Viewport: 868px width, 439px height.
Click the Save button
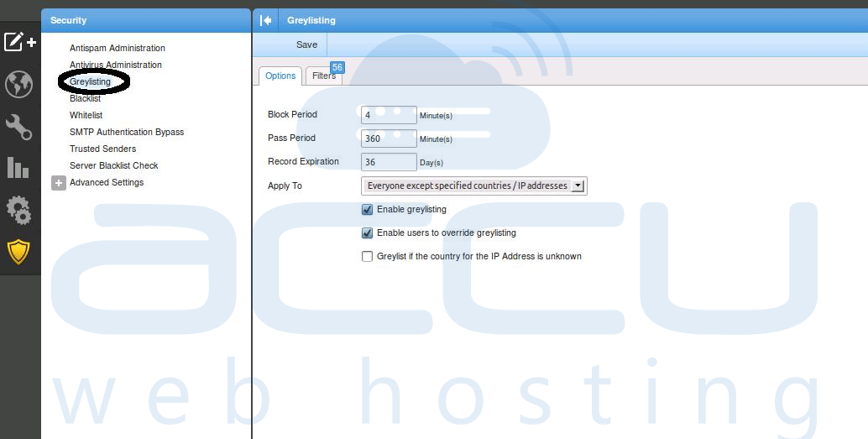(x=306, y=44)
